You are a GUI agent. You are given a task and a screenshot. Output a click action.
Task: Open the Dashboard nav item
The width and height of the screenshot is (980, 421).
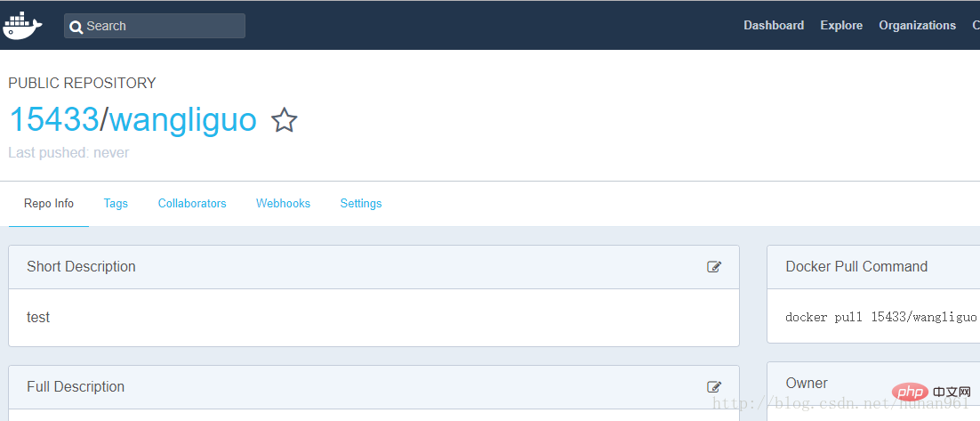[x=774, y=26]
